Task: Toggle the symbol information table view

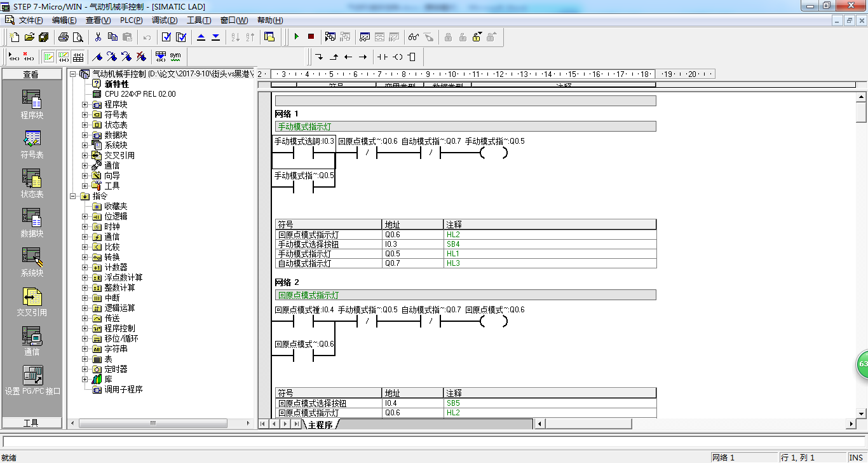Action: click(78, 57)
